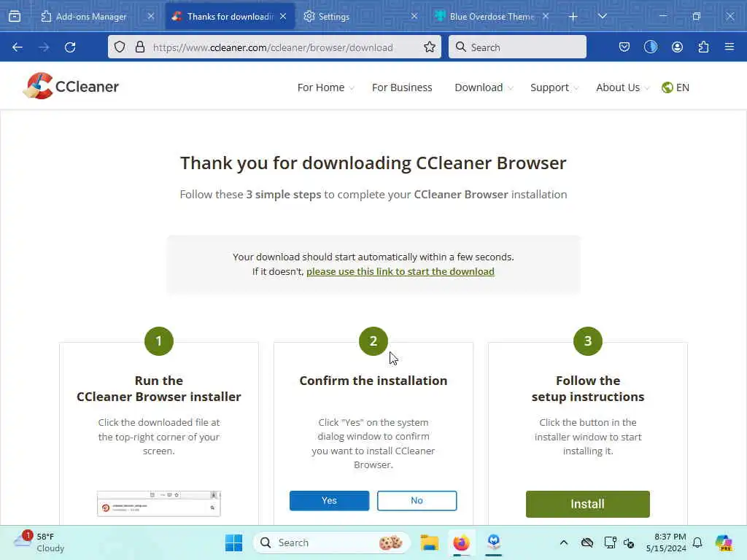
Task: Focus the ccleaner.com URL address field
Action: (x=273, y=47)
